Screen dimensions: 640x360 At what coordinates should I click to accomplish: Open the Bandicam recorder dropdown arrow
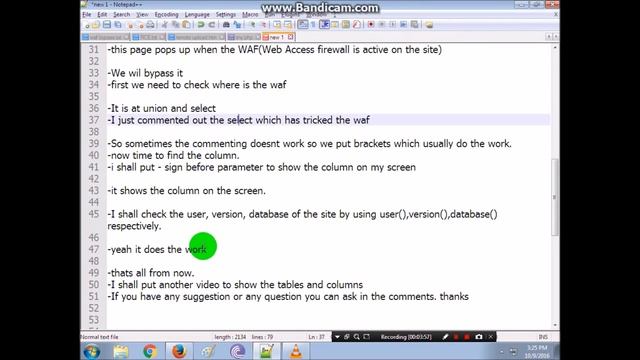[337, 337]
